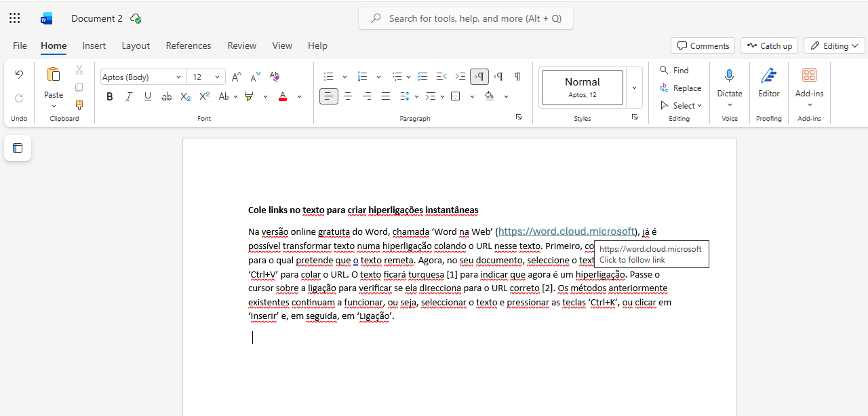Expand the Paste options arrow

click(x=54, y=106)
